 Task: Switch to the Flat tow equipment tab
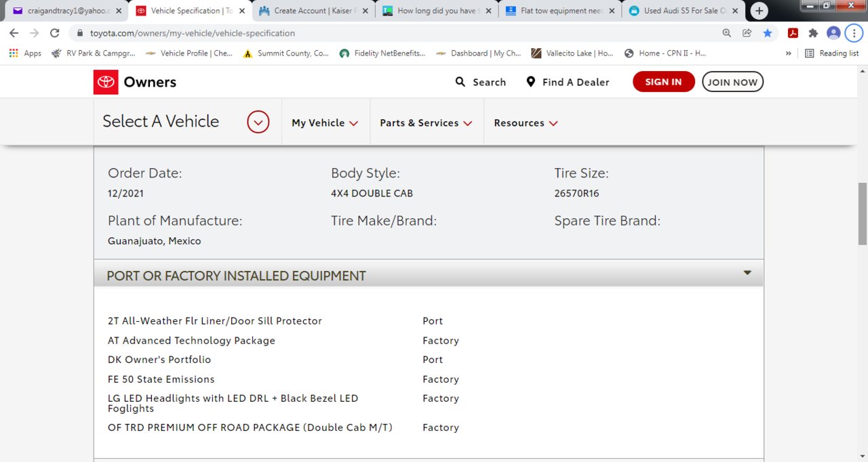pos(559,11)
